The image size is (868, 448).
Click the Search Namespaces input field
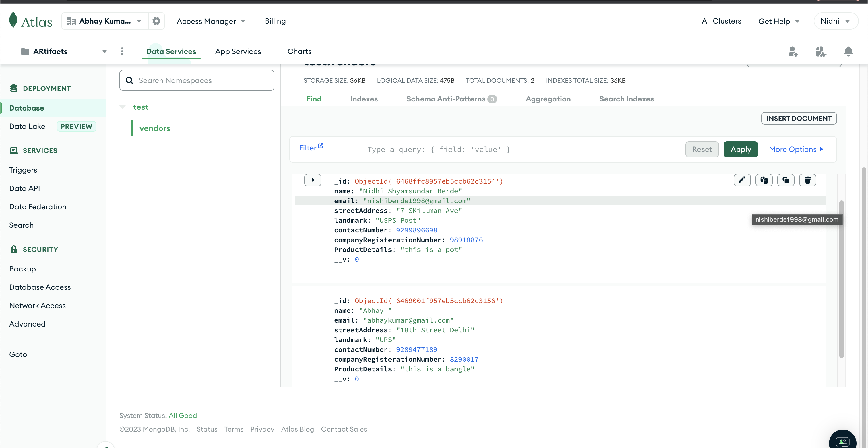202,80
